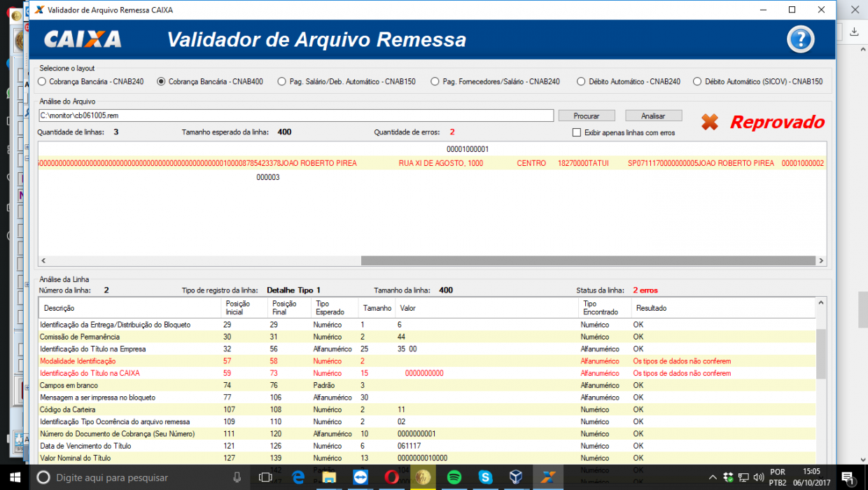Select Identificação Tipo Ocorrência do arquivo row
This screenshot has width=868, height=490.
coord(427,421)
